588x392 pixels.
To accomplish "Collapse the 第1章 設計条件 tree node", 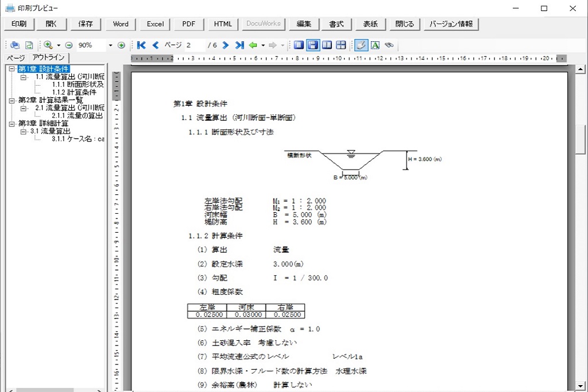I will pyautogui.click(x=12, y=69).
